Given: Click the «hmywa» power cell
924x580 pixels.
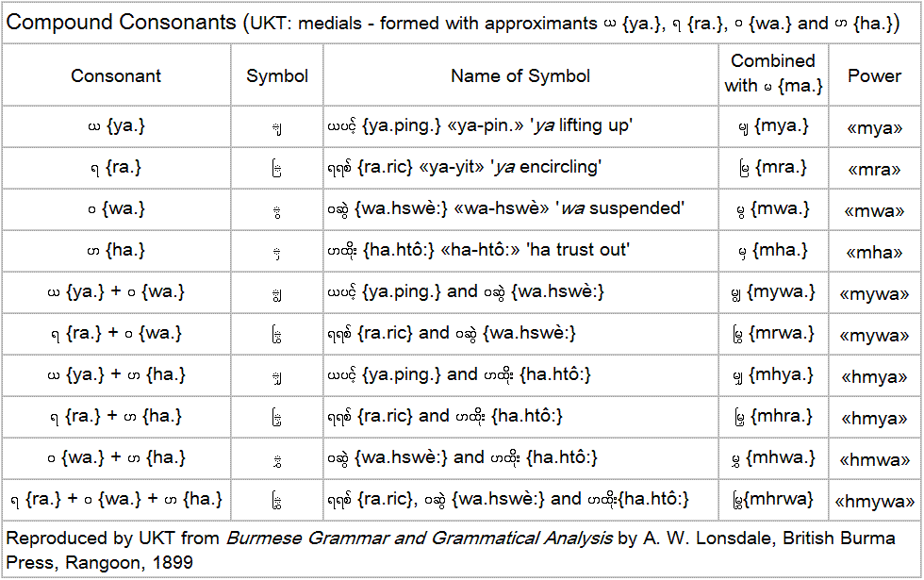Looking at the screenshot, I should [876, 501].
